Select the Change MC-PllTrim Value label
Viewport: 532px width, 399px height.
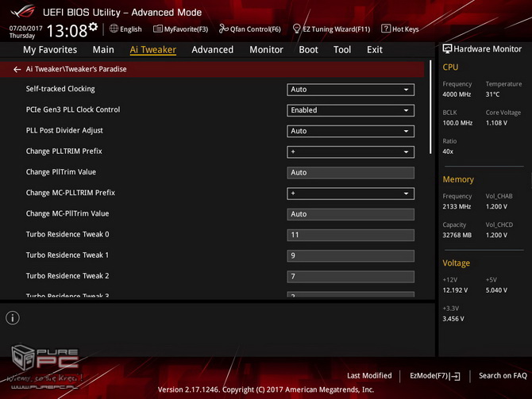[67, 213]
